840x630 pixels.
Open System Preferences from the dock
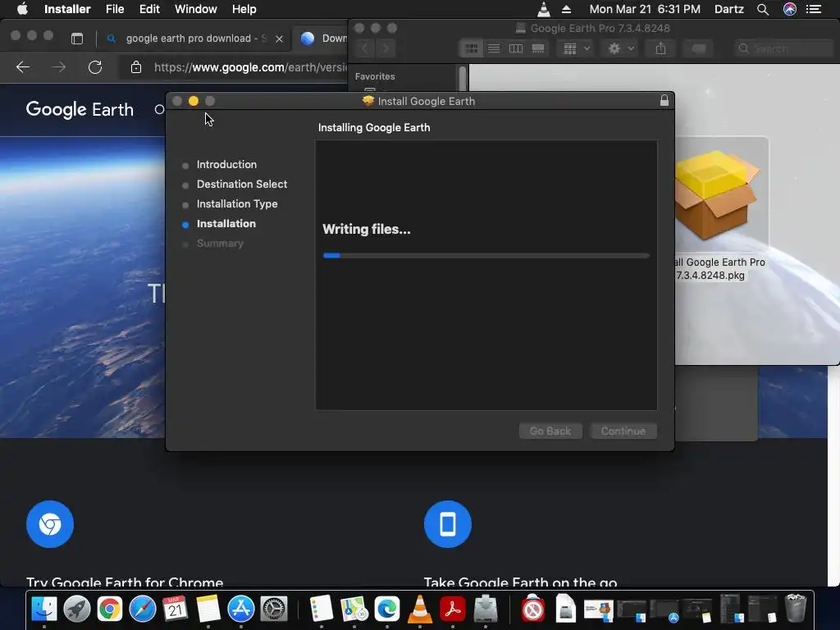[x=274, y=609]
